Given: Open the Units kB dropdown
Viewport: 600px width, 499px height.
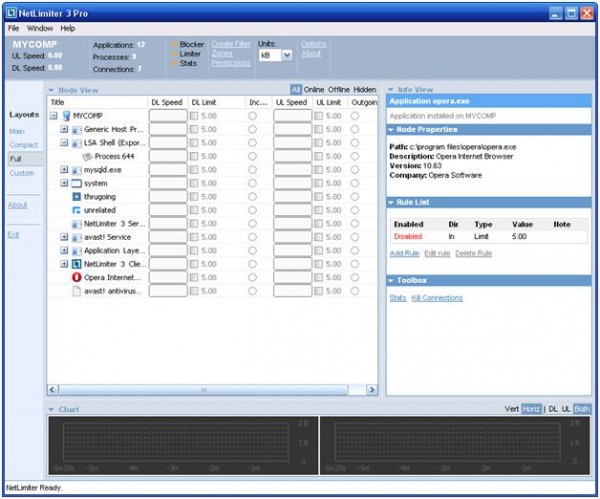Looking at the screenshot, I should pos(287,55).
